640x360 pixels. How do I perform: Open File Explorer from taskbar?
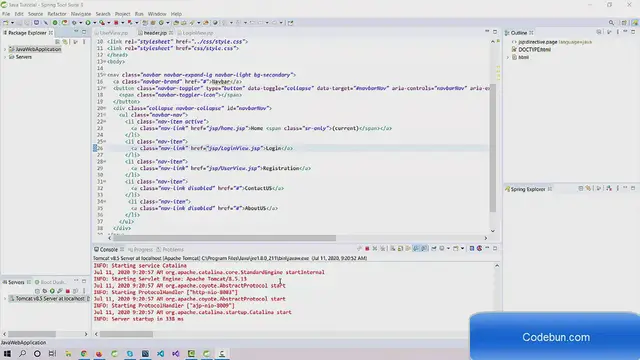click(68, 353)
